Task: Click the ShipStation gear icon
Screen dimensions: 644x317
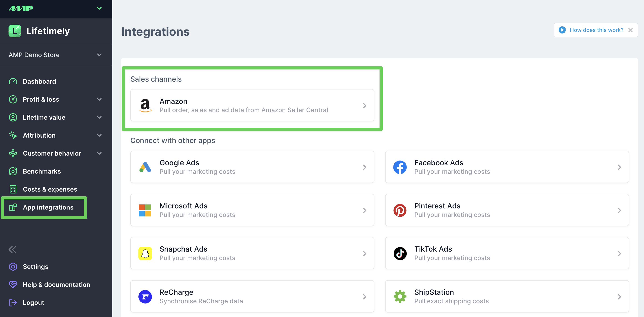Action: [400, 297]
